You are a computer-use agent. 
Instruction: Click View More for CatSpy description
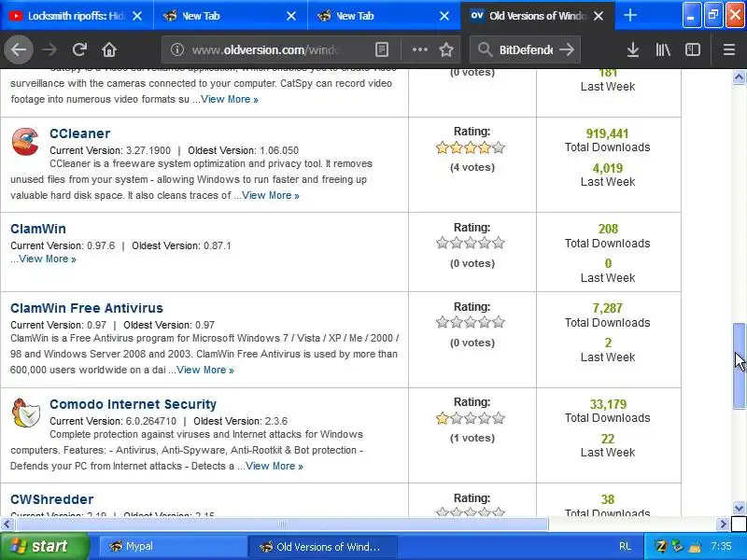point(230,99)
